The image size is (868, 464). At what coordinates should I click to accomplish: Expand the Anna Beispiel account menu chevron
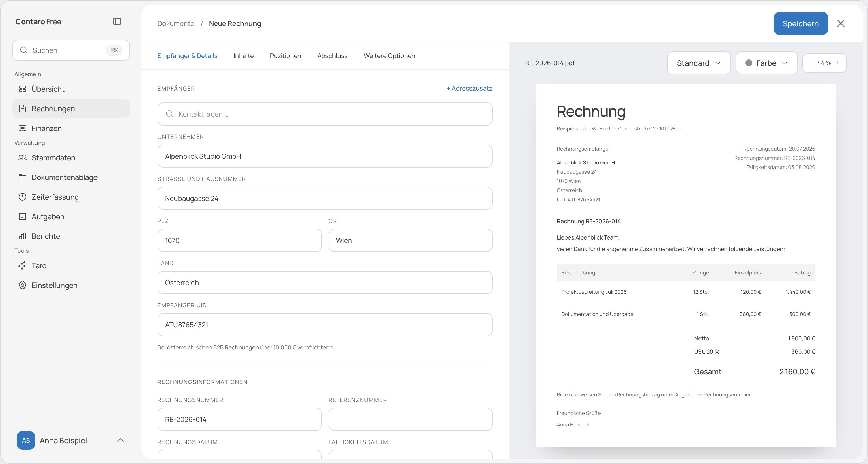tap(121, 440)
